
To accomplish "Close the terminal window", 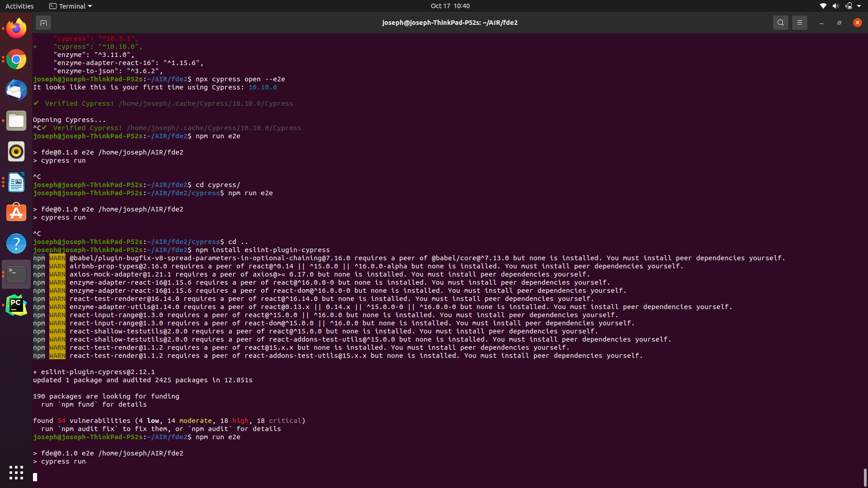I will pyautogui.click(x=857, y=23).
